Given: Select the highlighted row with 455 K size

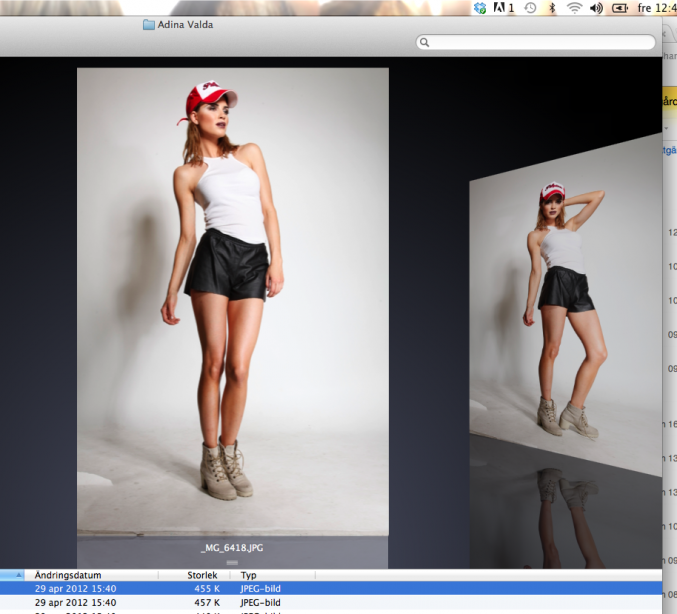Looking at the screenshot, I should [x=331, y=589].
